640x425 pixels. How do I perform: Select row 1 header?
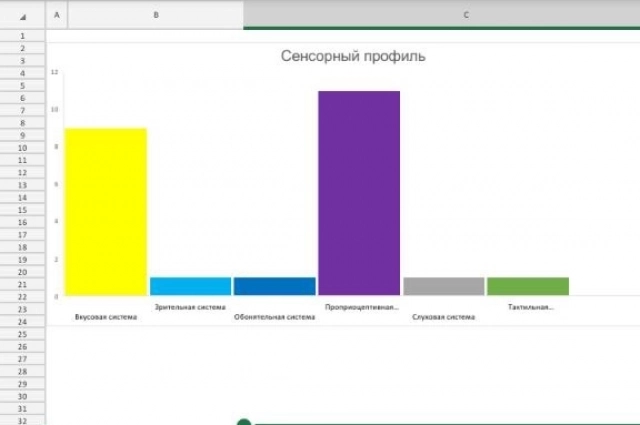pos(22,36)
